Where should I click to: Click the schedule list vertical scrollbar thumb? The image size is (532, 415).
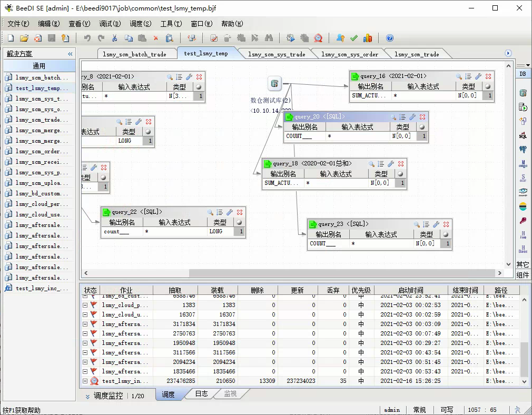click(x=524, y=359)
